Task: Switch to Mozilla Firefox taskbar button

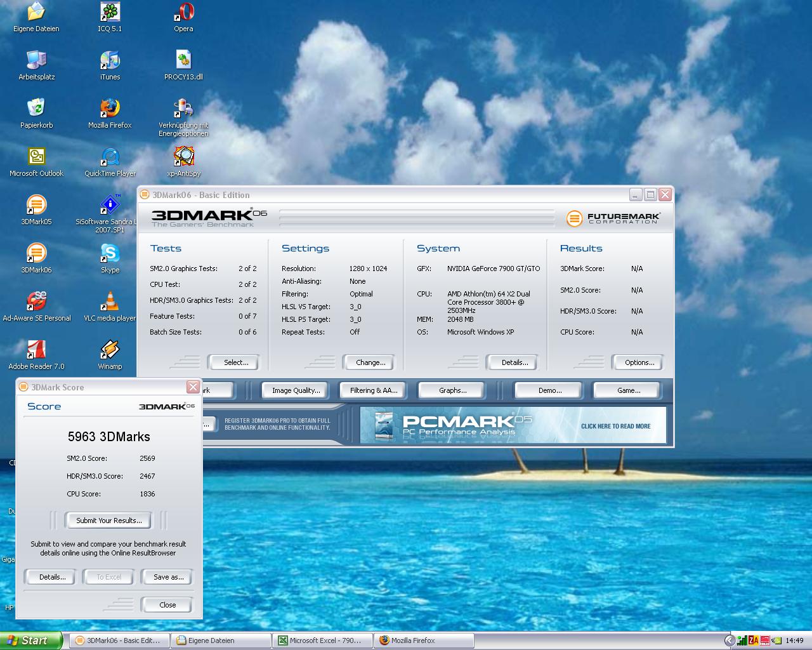Action: [424, 640]
